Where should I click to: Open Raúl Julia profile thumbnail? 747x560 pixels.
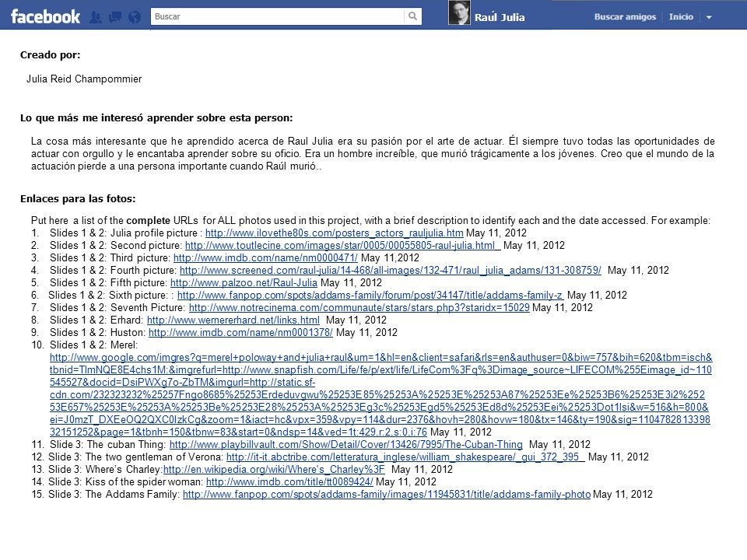459,13
